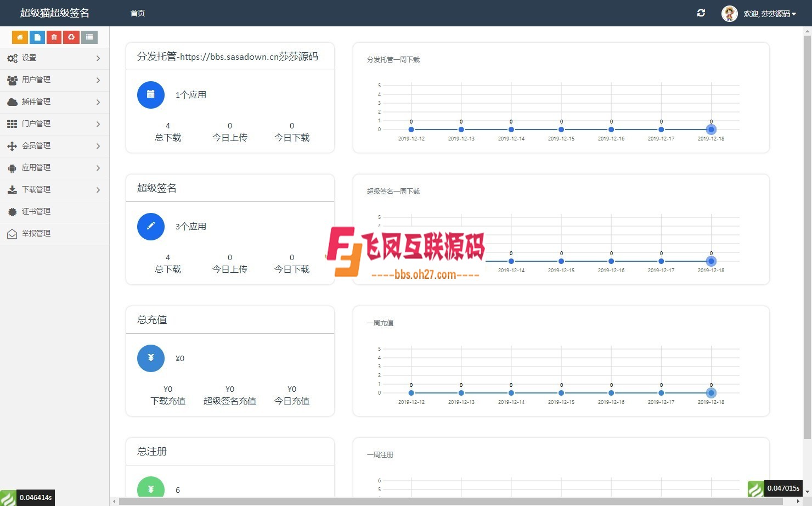Open the 应用管理 sidebar menu label
The image size is (812, 506).
(36, 167)
